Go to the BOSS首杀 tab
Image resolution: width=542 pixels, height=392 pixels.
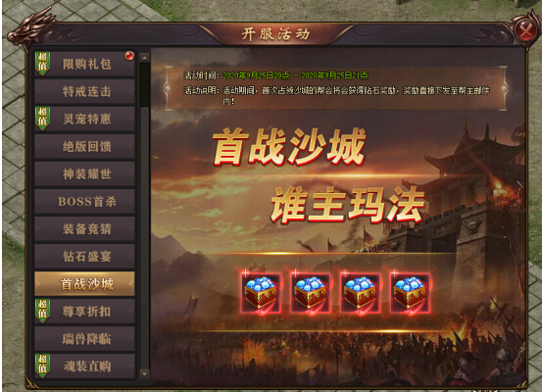[x=84, y=201]
